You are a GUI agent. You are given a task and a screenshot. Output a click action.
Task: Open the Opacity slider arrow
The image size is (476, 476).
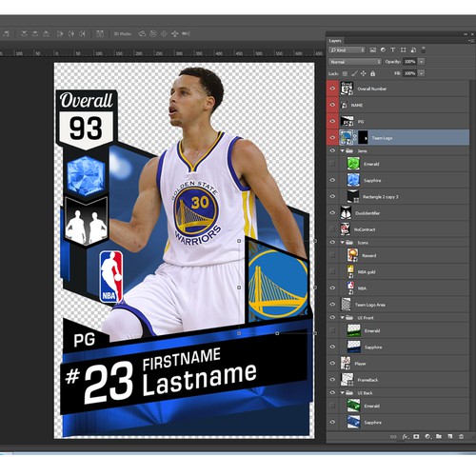point(422,62)
